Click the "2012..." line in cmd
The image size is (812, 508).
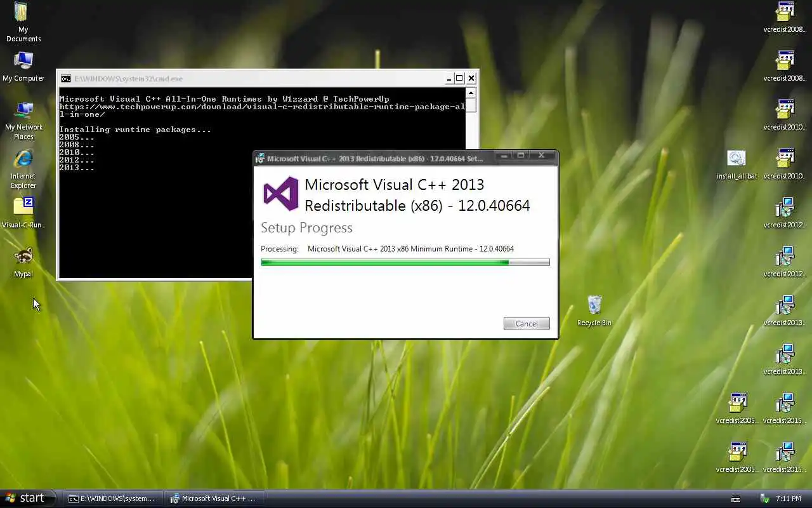pos(77,160)
